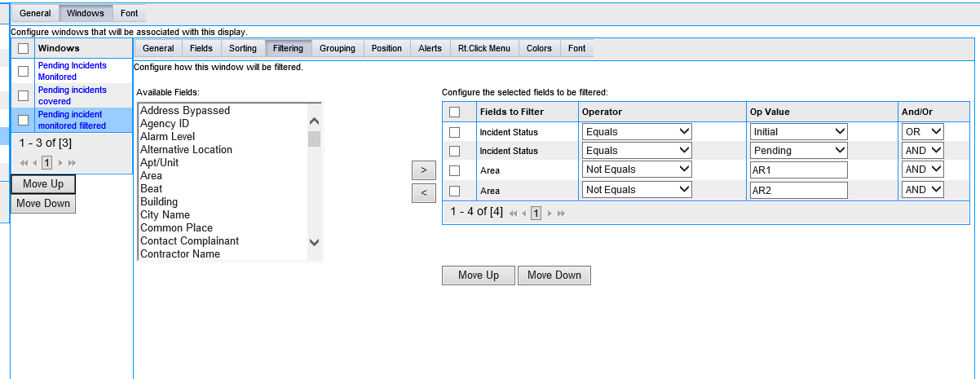Switch to the top-level General tab

point(35,14)
